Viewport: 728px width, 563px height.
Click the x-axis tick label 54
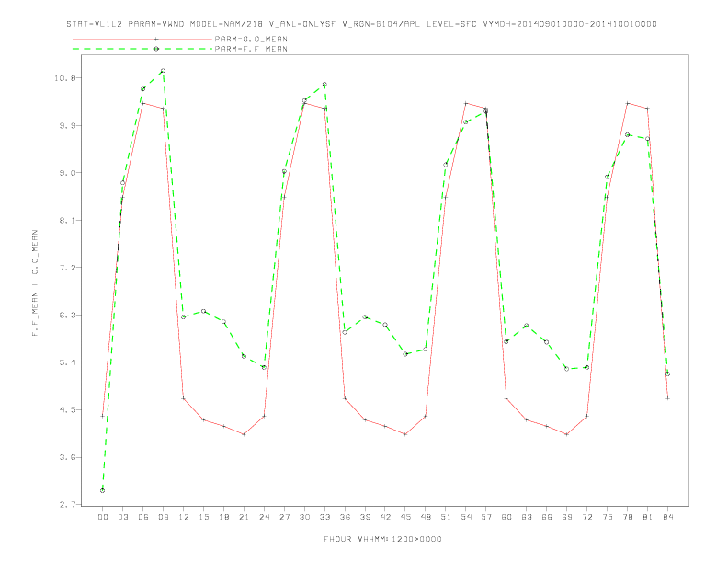[x=466, y=517]
